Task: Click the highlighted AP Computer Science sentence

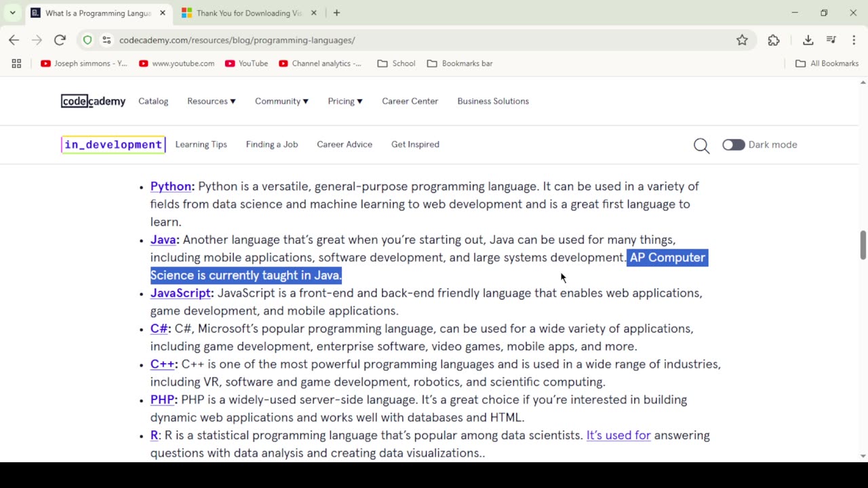Action: pyautogui.click(x=429, y=266)
